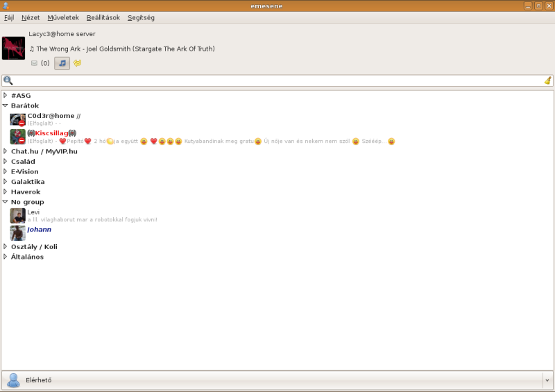Image resolution: width=555 pixels, height=392 pixels.
Task: Click the Kiscsillag contact avatar
Action: 18,137
